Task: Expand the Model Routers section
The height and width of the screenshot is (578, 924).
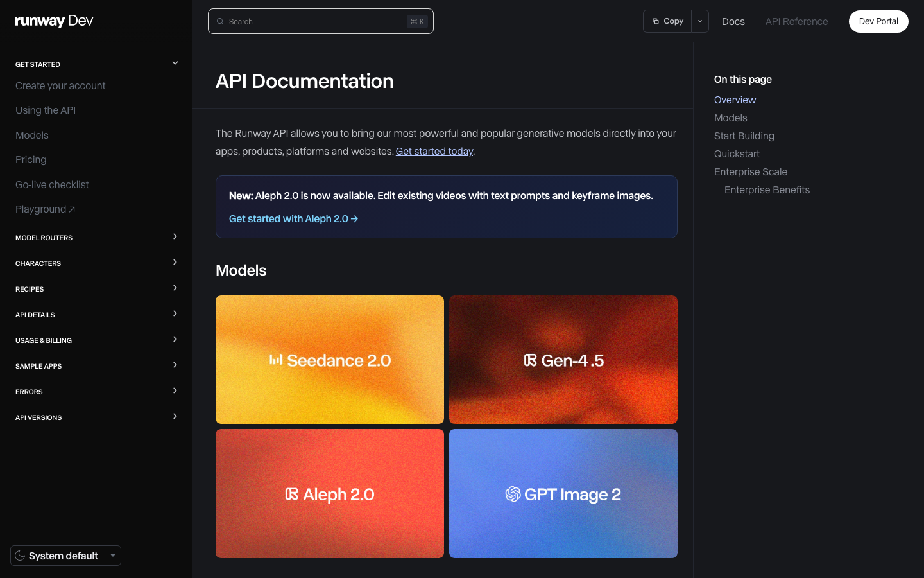Action: click(x=96, y=238)
